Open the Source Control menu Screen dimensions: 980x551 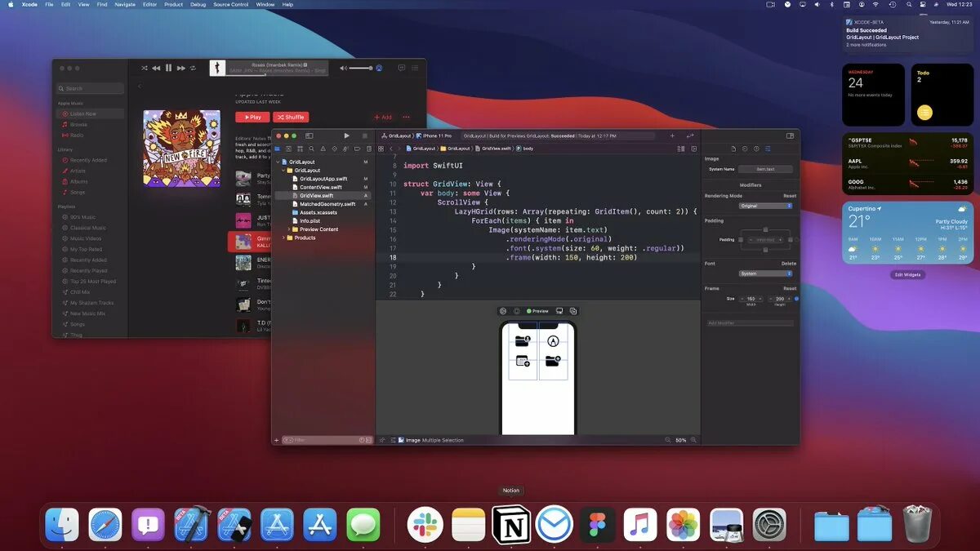[x=231, y=4]
